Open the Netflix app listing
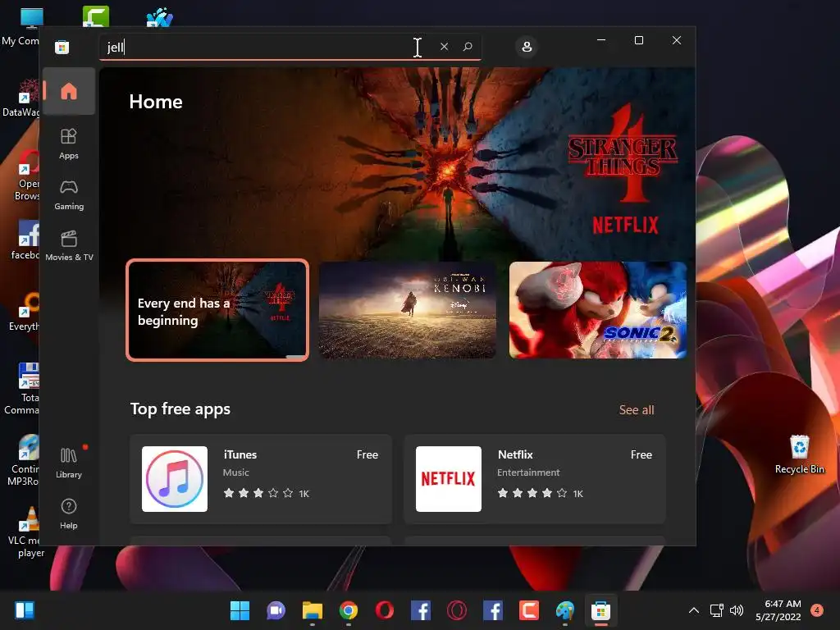This screenshot has height=630, width=840. [x=535, y=479]
